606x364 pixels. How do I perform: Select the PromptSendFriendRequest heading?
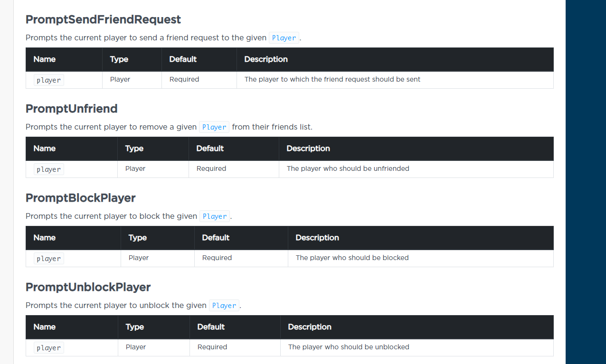click(x=103, y=20)
